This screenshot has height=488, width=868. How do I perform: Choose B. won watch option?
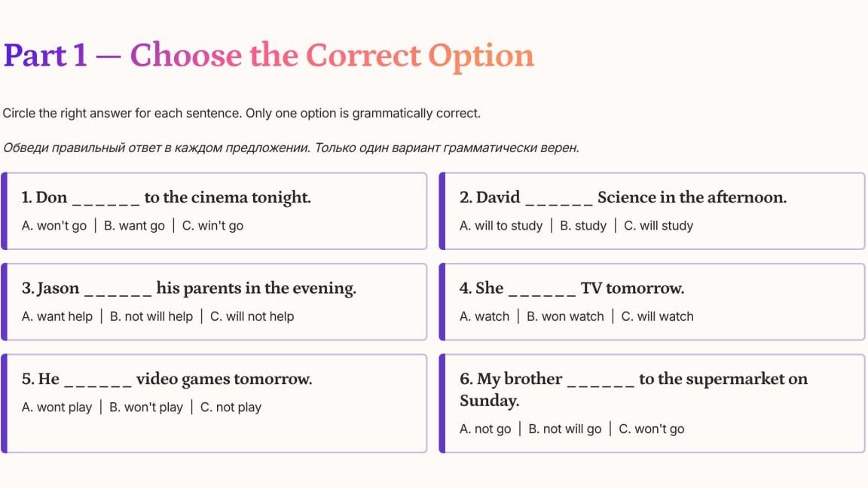pos(565,316)
